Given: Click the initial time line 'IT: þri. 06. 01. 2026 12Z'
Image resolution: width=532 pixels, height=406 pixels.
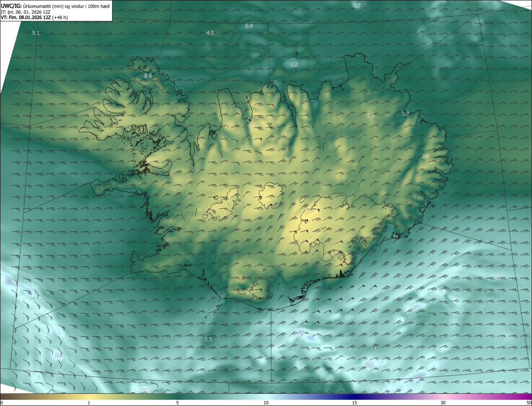Looking at the screenshot, I should coord(26,12).
